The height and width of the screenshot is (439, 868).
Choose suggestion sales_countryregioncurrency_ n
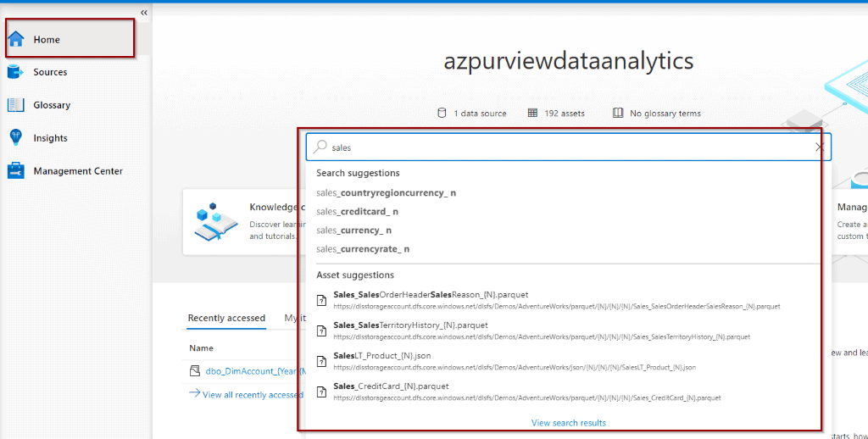point(387,192)
